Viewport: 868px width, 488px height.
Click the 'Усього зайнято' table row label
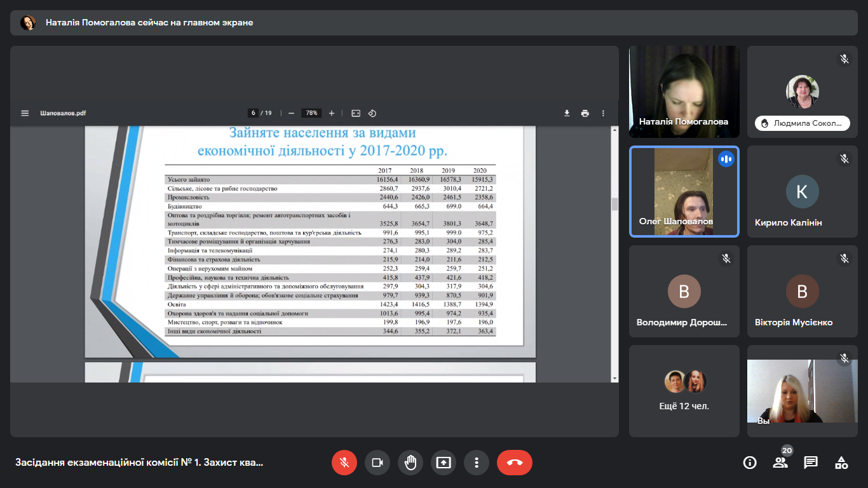point(189,180)
